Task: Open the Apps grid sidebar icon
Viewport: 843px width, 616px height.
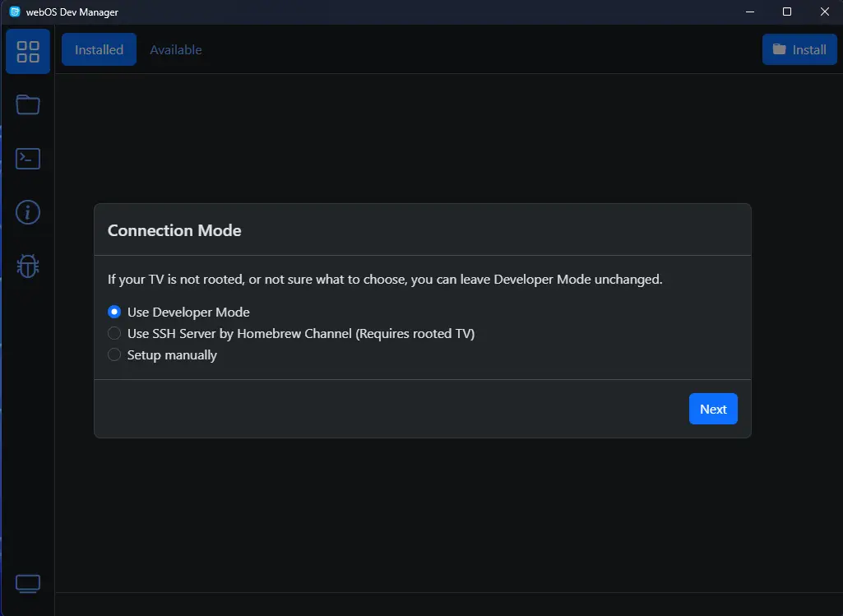Action: [x=28, y=52]
